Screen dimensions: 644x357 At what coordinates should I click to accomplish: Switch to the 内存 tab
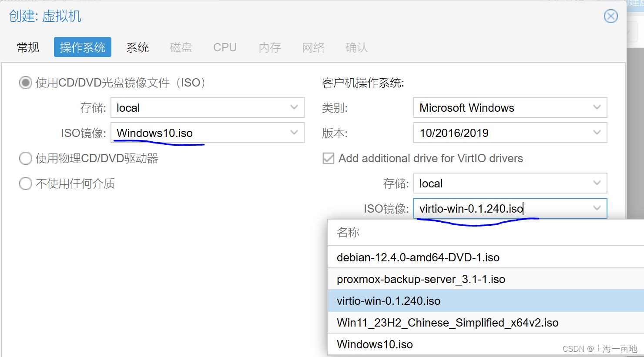[270, 47]
